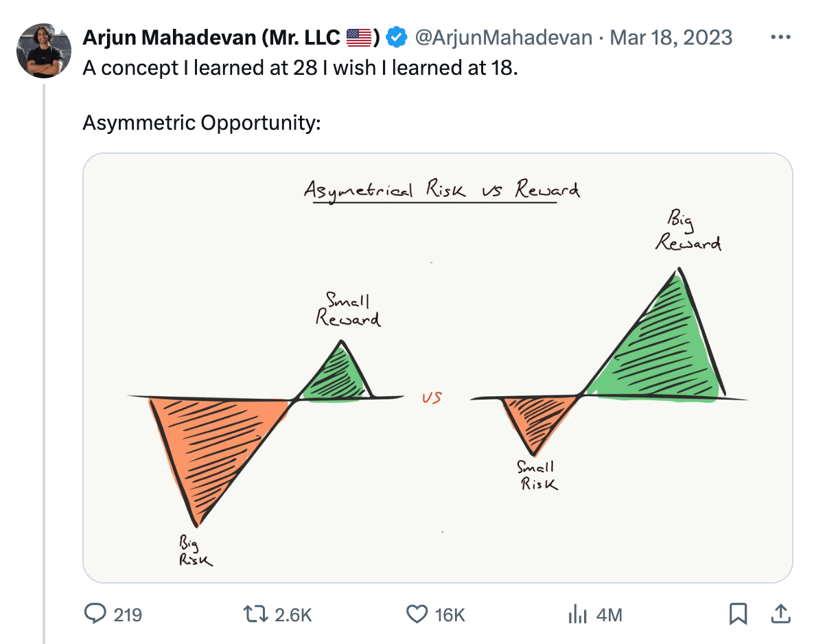Screen dimensions: 814x644
Task: Click the 16K likes count
Action: click(450, 615)
